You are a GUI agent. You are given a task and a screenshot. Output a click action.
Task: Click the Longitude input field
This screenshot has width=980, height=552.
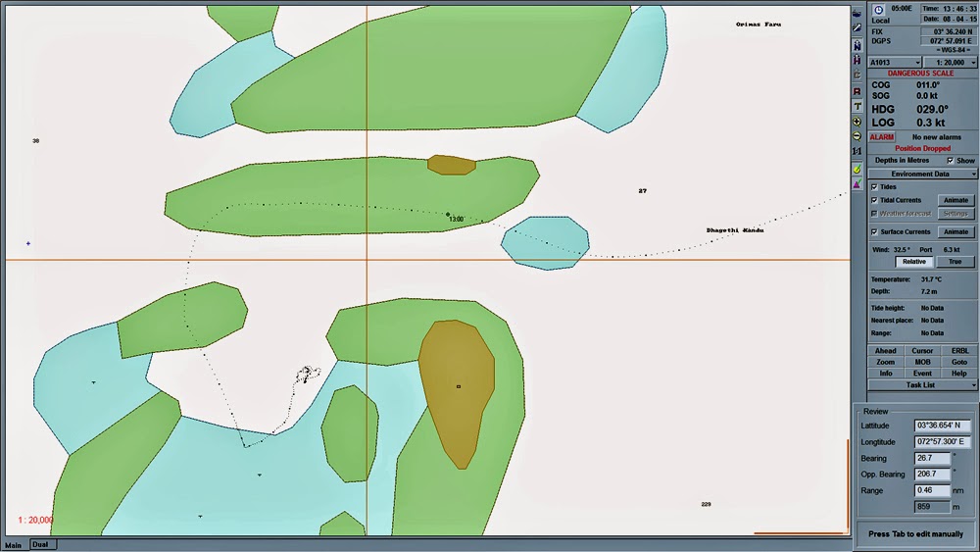(943, 442)
